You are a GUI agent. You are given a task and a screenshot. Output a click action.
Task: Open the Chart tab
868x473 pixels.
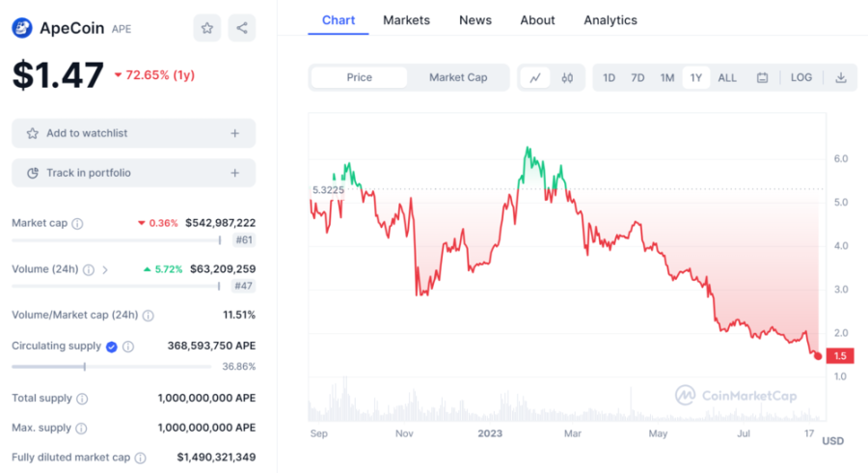(x=339, y=20)
